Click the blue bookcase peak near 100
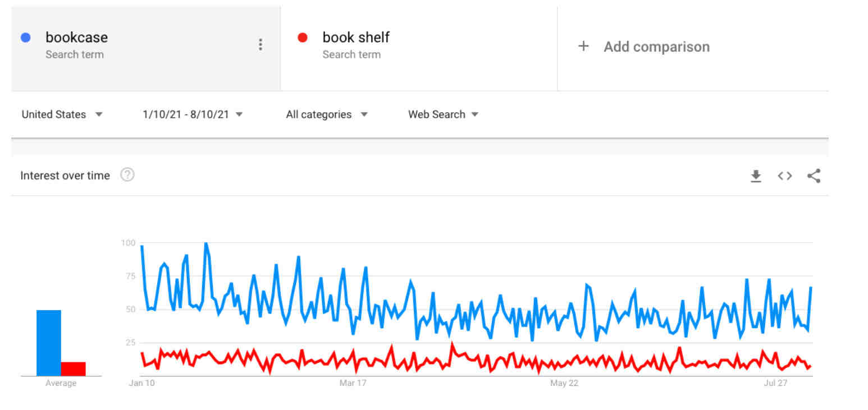 pos(206,244)
